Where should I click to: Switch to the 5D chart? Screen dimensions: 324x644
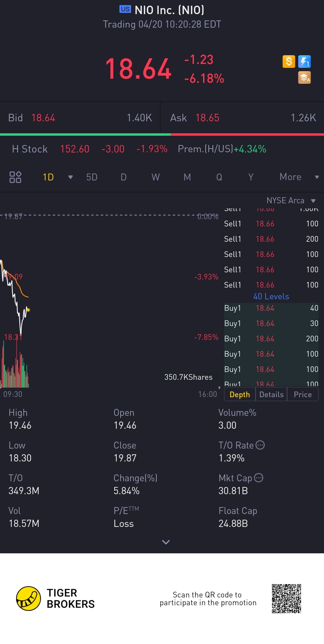tap(92, 177)
